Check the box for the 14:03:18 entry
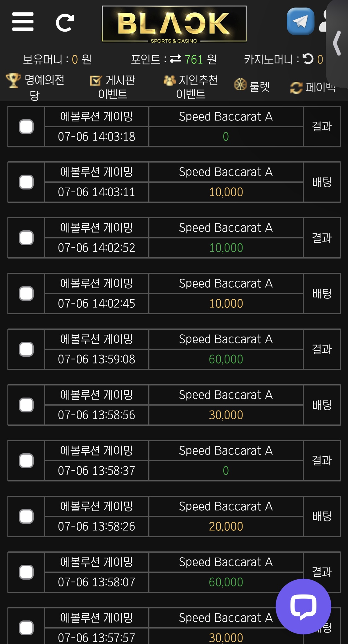The width and height of the screenshot is (348, 644). pos(26,127)
